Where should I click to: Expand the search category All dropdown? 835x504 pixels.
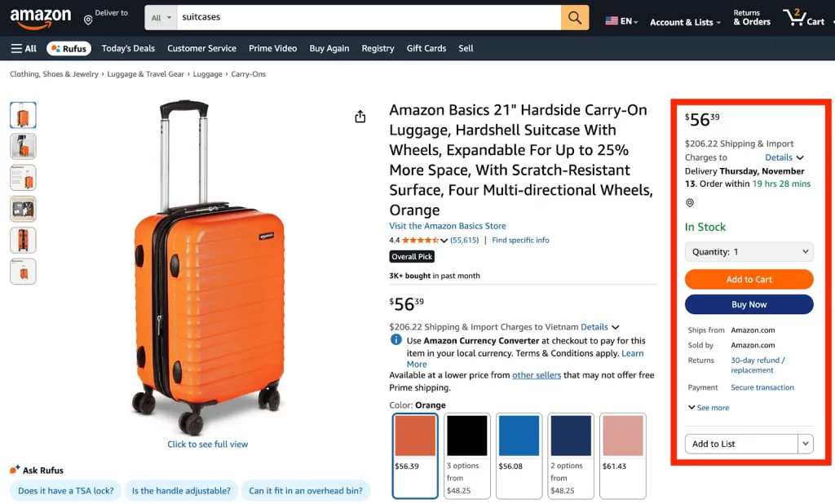[x=161, y=17]
